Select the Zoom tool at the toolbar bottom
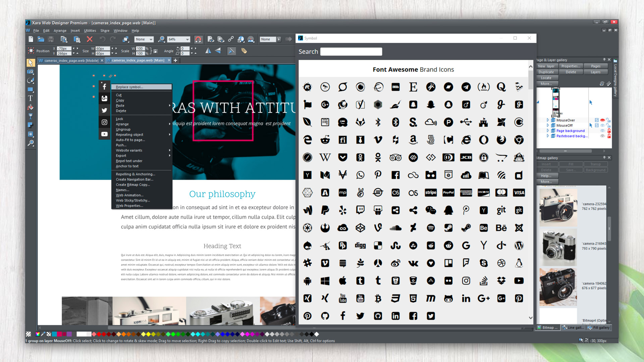This screenshot has height=362, width=644. pyautogui.click(x=31, y=143)
